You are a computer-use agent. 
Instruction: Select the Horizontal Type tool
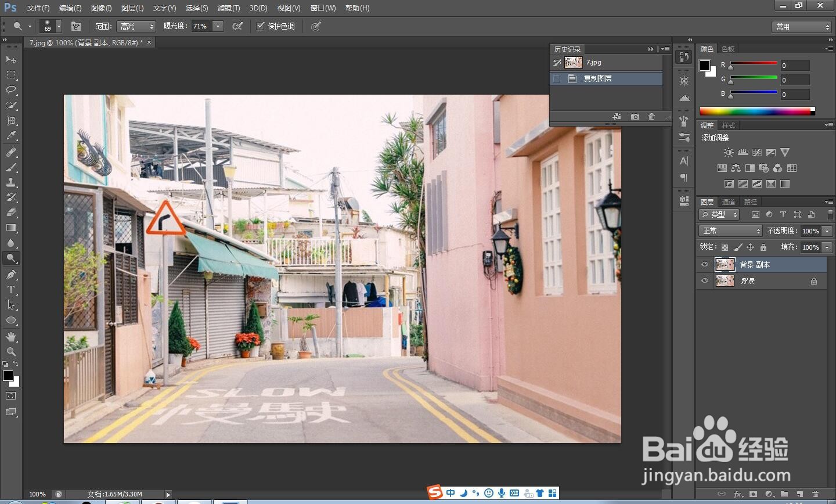coord(10,289)
